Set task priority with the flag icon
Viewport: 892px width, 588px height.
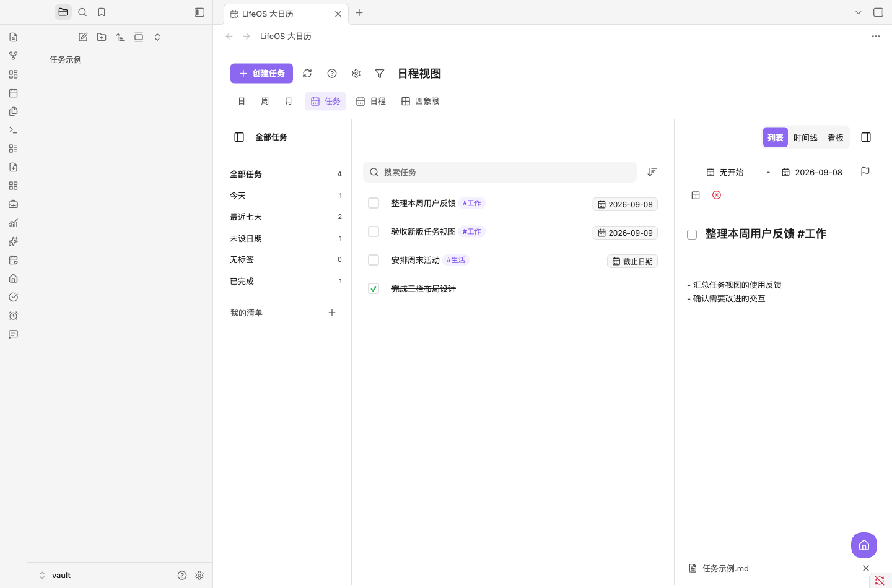tap(865, 171)
